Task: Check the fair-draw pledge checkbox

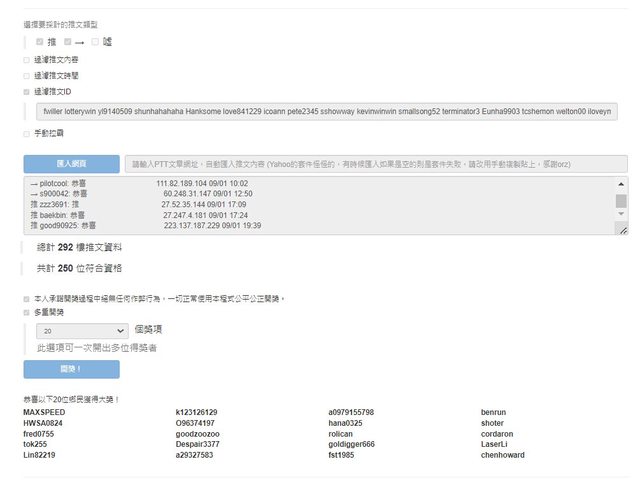Action: point(27,298)
